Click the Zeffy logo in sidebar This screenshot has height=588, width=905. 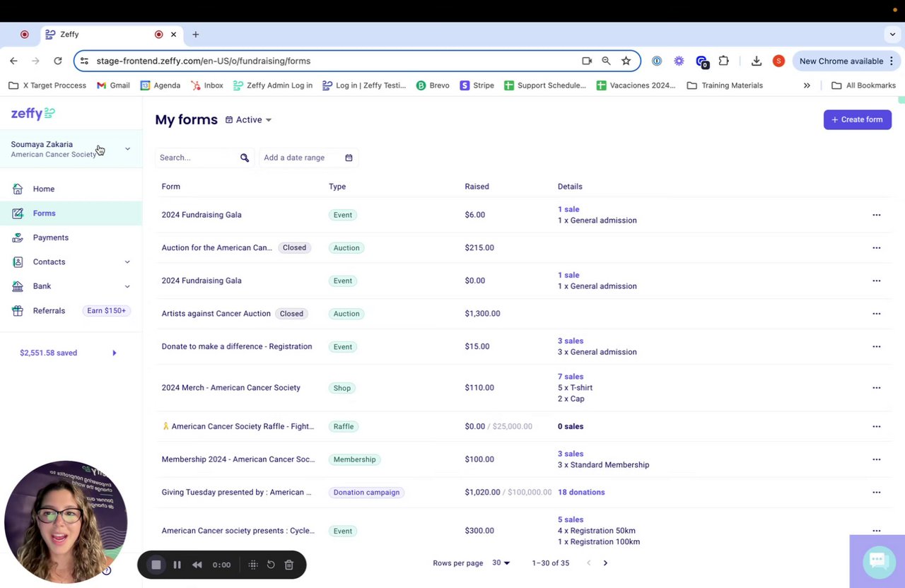click(33, 113)
